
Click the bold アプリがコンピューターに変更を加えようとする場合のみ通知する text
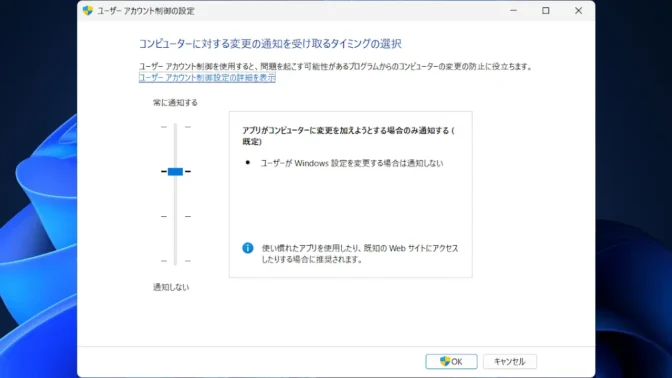[x=348, y=136]
